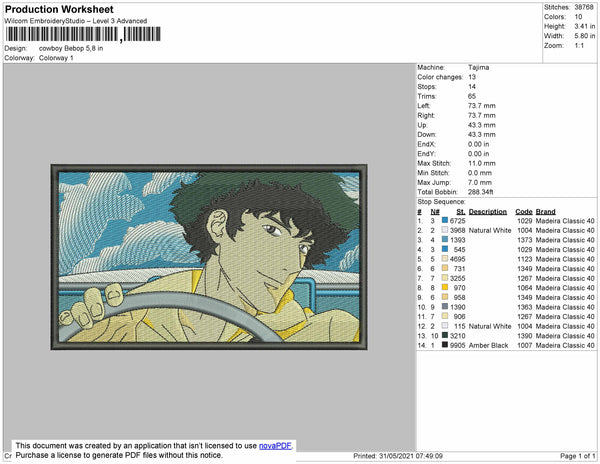Pick the dark green swatch for code 1390

pyautogui.click(x=445, y=335)
